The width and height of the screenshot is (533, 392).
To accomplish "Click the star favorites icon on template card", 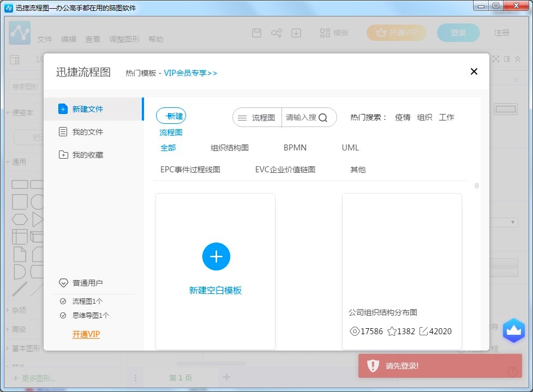I will tap(391, 331).
